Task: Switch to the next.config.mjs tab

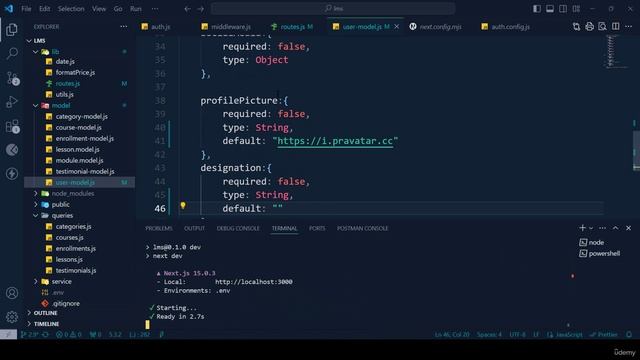Action: click(x=440, y=27)
